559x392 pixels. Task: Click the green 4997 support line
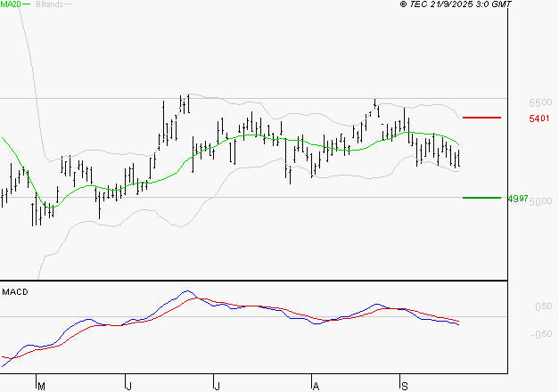pyautogui.click(x=481, y=197)
